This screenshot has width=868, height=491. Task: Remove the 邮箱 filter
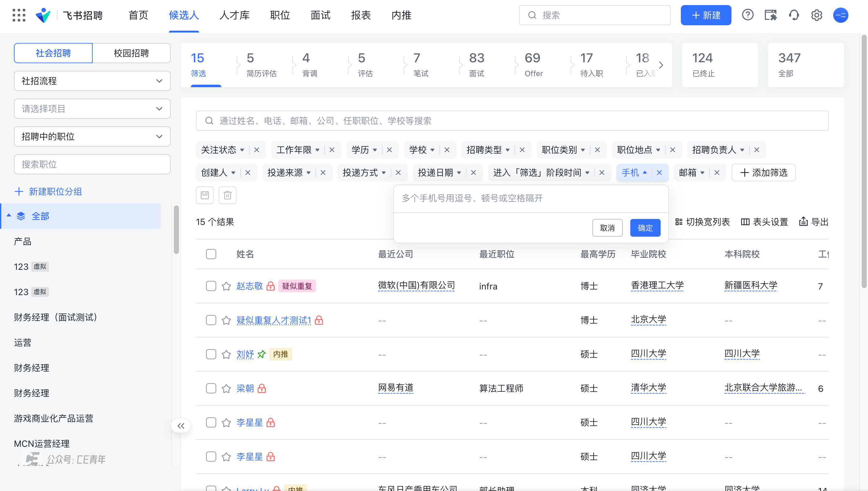[x=717, y=173]
